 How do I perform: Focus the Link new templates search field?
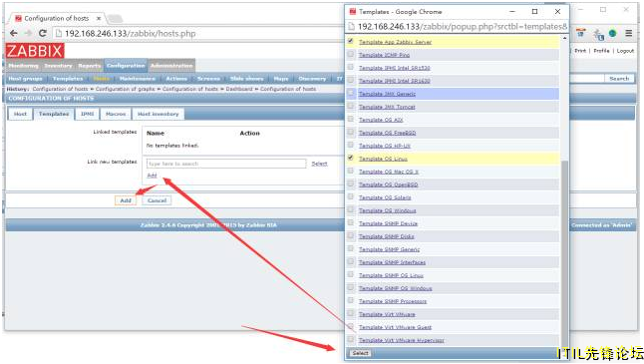226,164
